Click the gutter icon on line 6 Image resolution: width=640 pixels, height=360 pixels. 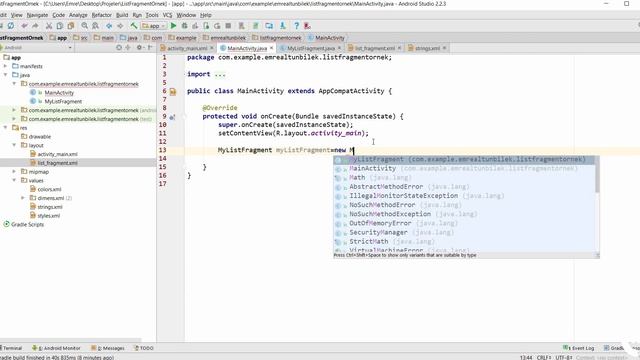coord(173,91)
